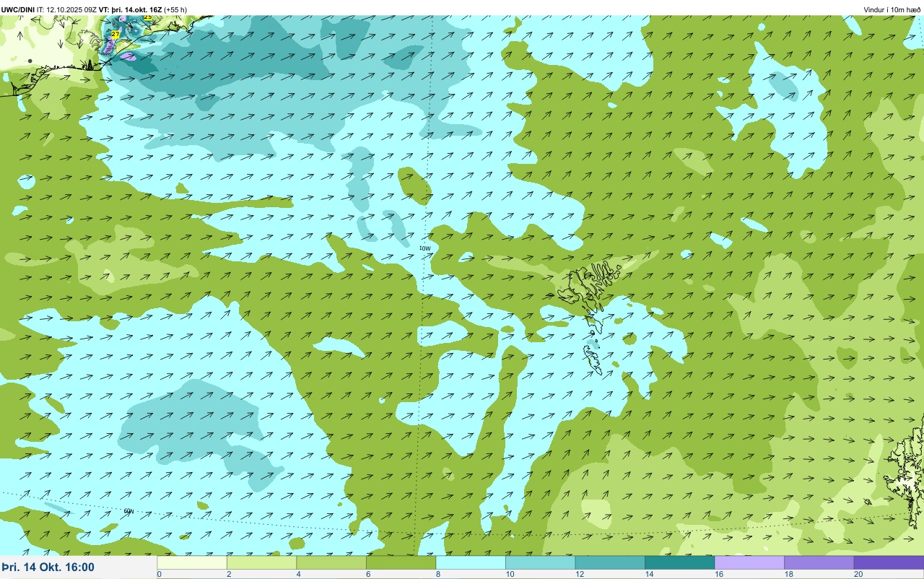This screenshot has height=579, width=924.
Task: Click the southern Faroe island Suðuroy outline
Action: tap(593, 359)
